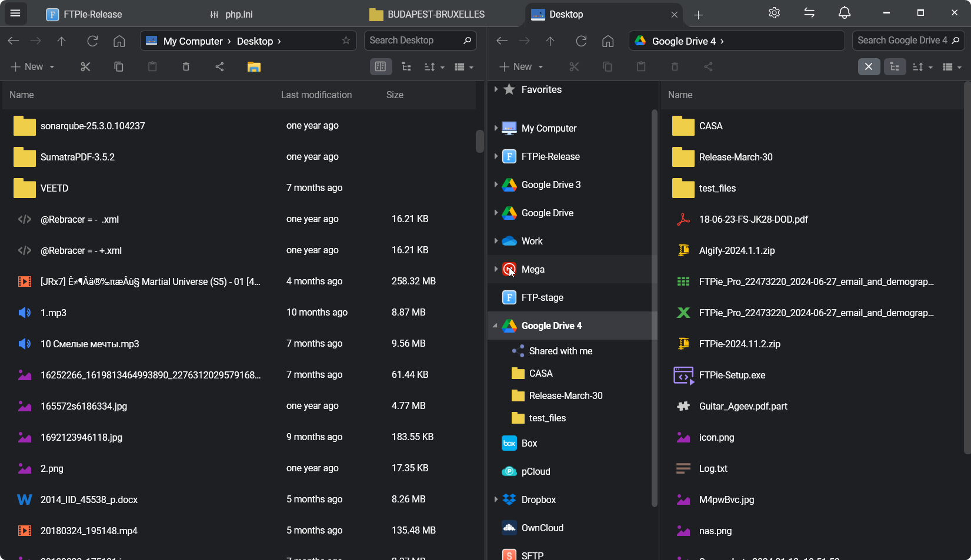This screenshot has width=971, height=560.
Task: Refresh the Google Drive 4 listing
Action: click(x=581, y=41)
